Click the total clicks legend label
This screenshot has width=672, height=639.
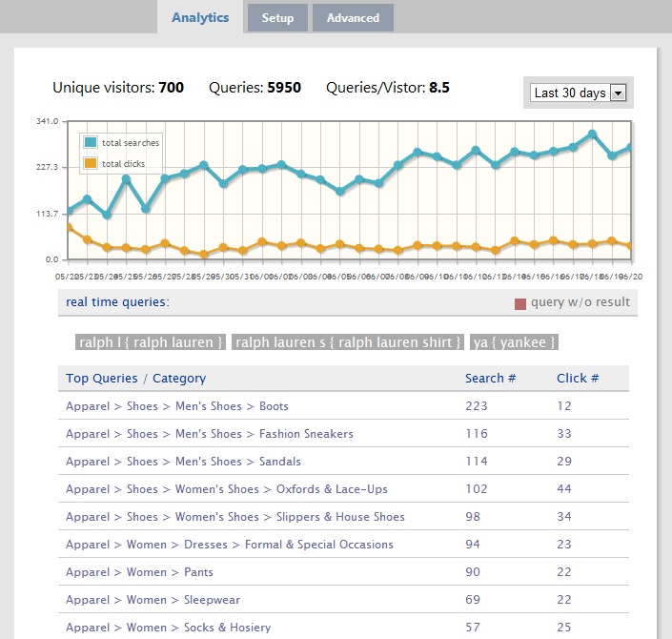(x=123, y=164)
